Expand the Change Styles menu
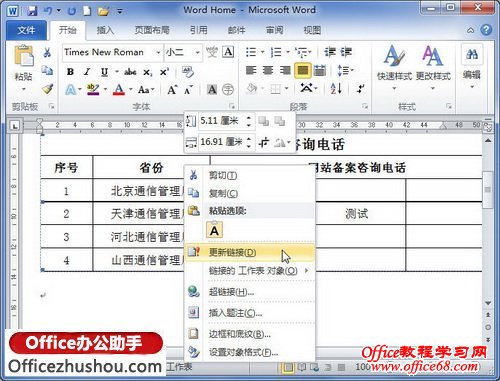 [433, 69]
